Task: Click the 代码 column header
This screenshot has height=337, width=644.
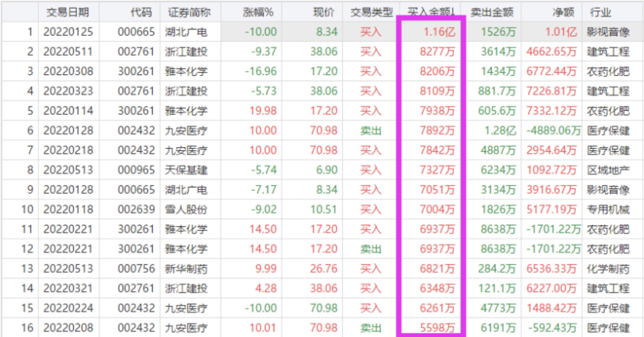Action: click(141, 12)
